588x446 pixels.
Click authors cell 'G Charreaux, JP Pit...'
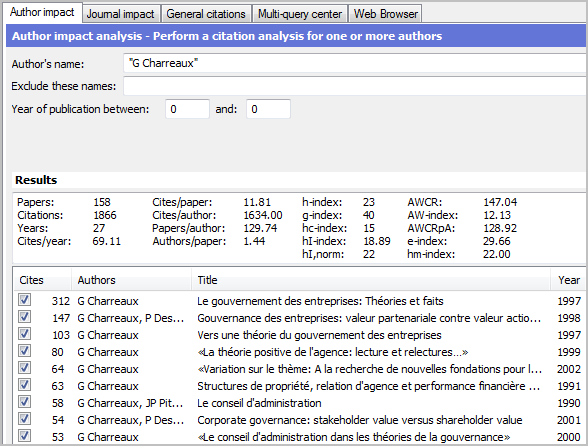pos(130,403)
